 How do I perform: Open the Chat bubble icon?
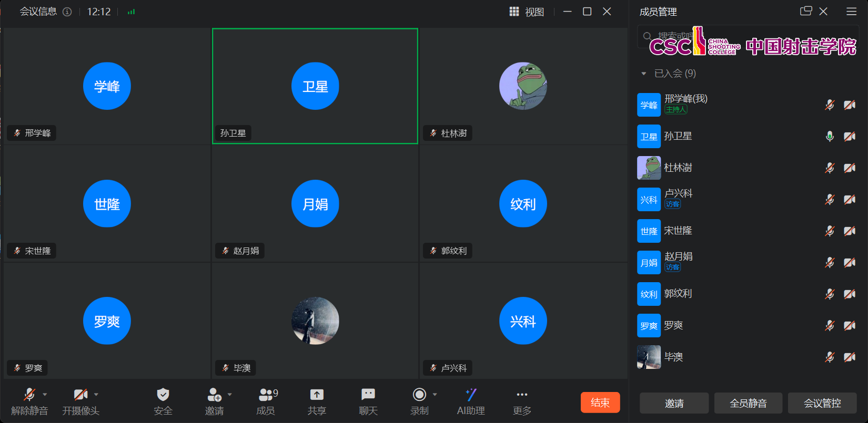click(368, 395)
